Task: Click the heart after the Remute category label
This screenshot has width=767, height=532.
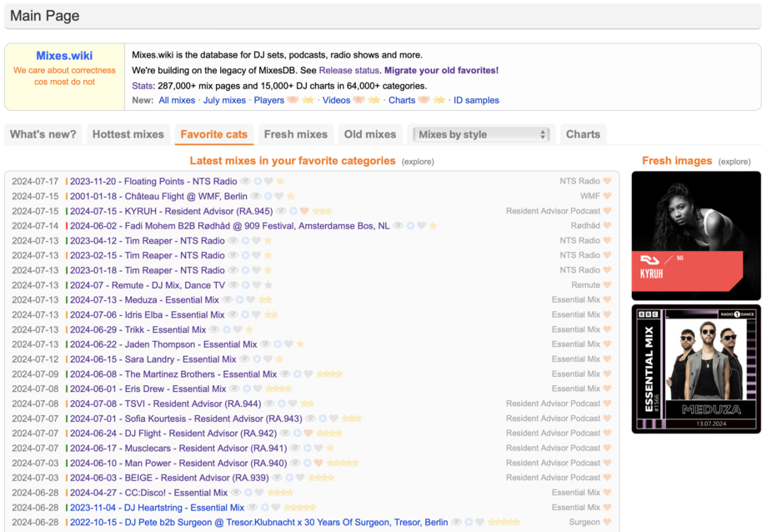Action: (607, 285)
